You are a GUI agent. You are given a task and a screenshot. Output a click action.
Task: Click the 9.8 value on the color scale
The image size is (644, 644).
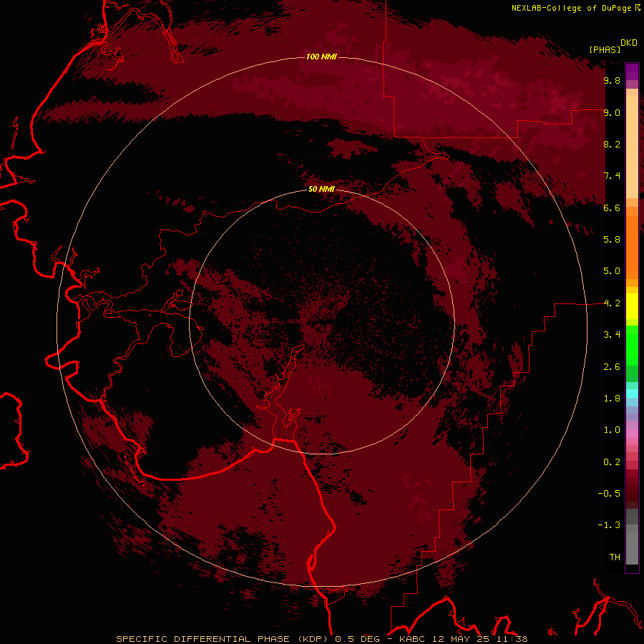(x=612, y=80)
